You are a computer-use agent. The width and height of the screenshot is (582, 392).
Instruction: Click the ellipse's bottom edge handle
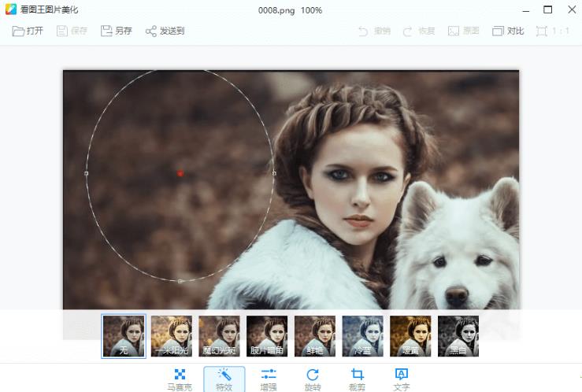click(x=180, y=282)
